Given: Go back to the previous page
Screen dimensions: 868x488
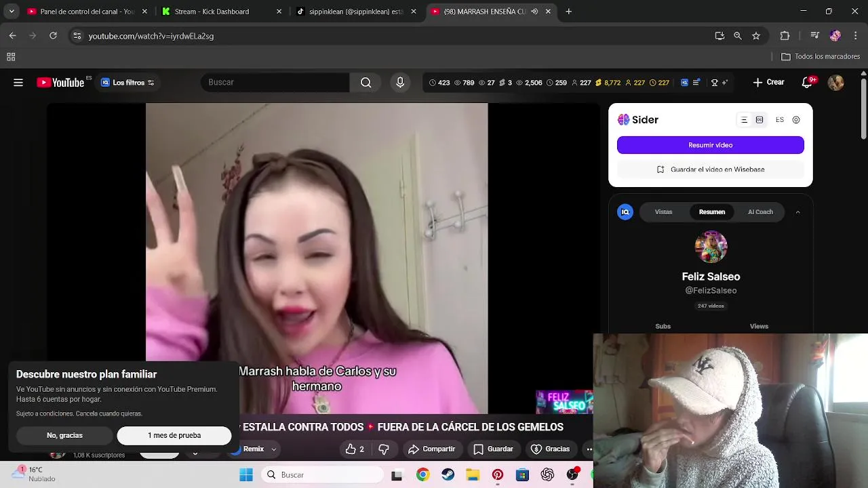Looking at the screenshot, I should pos(12,36).
